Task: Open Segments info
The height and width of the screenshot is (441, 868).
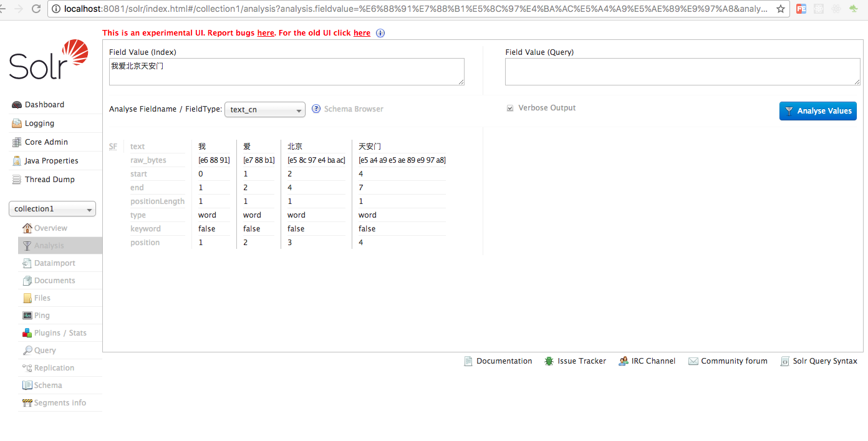Action: coord(60,403)
